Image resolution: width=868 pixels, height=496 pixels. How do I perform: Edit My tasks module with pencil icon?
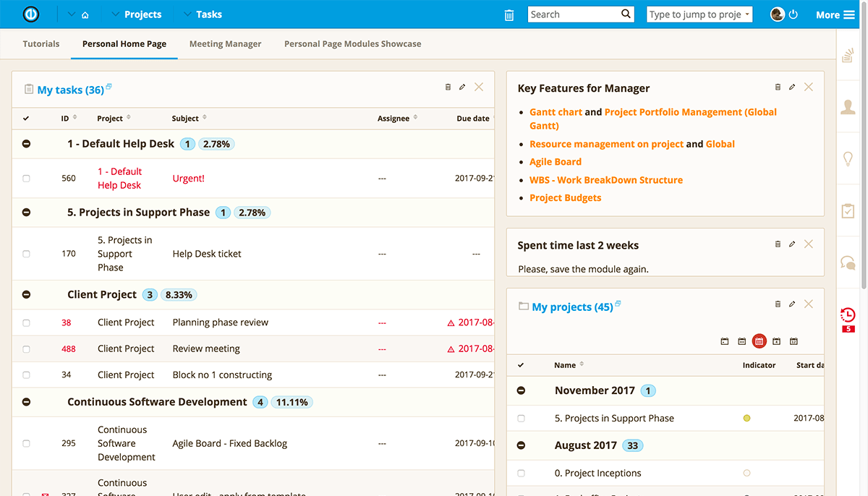(x=462, y=87)
